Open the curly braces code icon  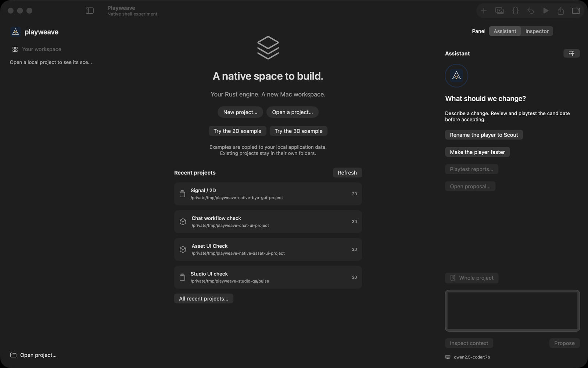(x=515, y=11)
